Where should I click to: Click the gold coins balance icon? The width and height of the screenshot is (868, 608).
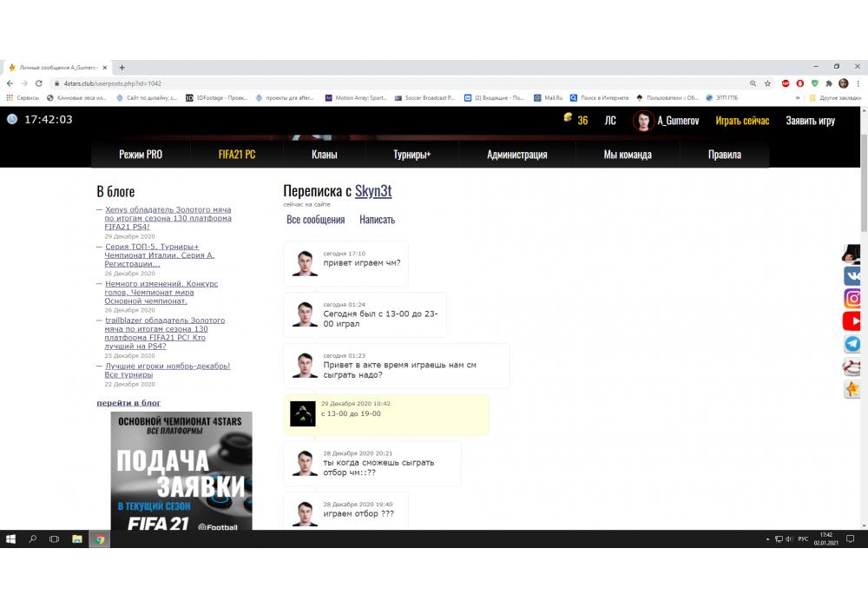pos(568,117)
